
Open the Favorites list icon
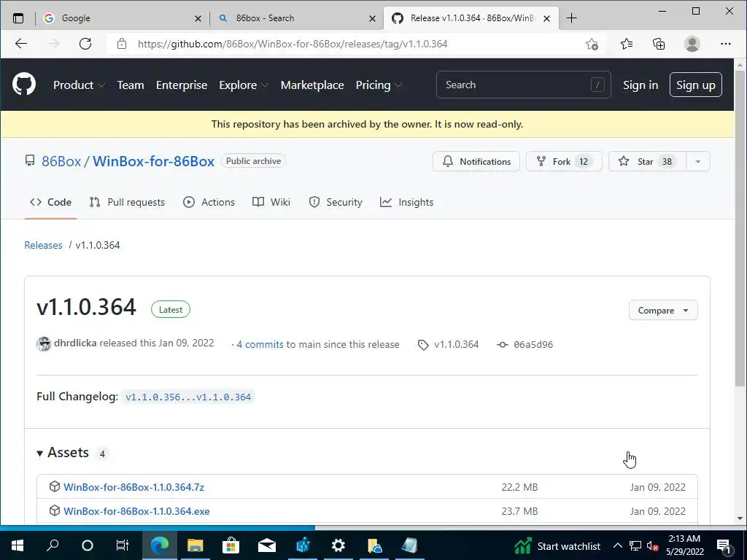(627, 44)
